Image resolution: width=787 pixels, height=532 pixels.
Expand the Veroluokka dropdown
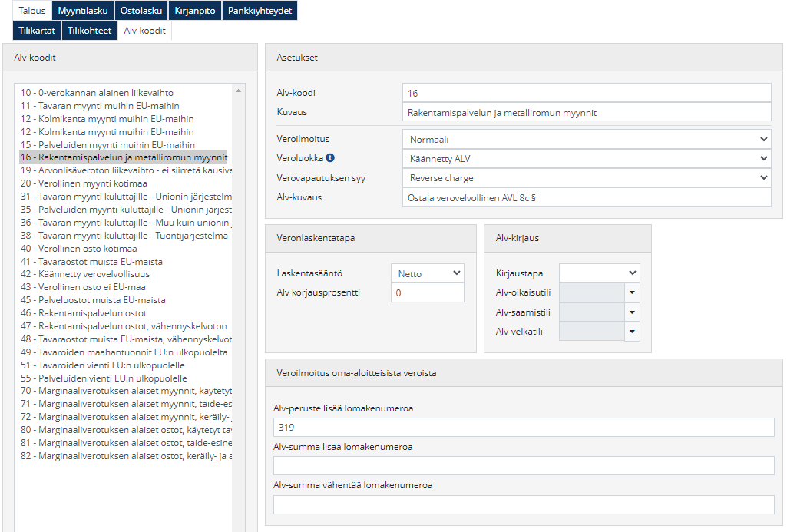pos(586,158)
